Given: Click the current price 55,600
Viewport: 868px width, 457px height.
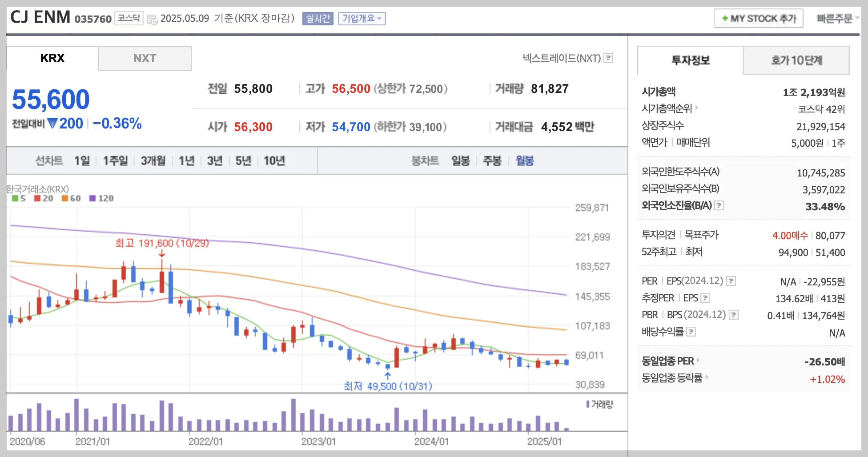Looking at the screenshot, I should 51,99.
